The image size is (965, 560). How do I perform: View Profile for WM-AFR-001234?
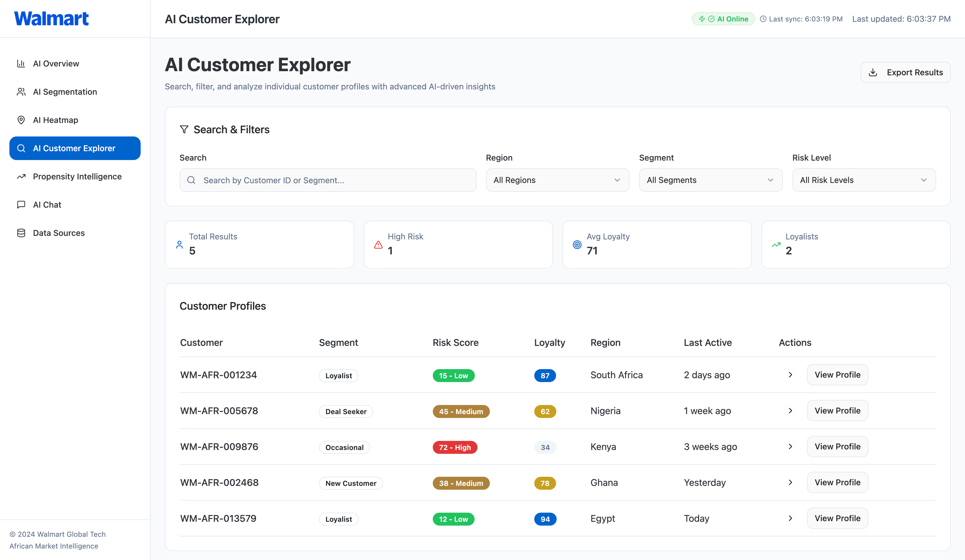(837, 375)
